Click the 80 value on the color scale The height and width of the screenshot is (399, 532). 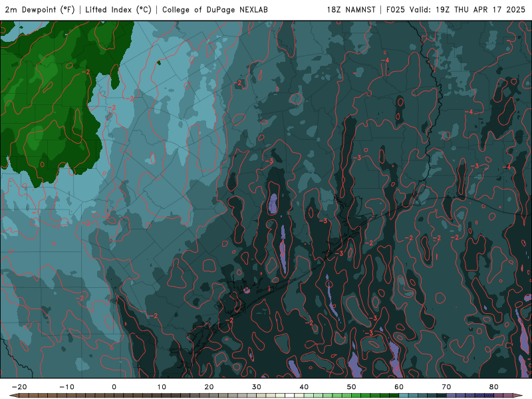pos(494,387)
